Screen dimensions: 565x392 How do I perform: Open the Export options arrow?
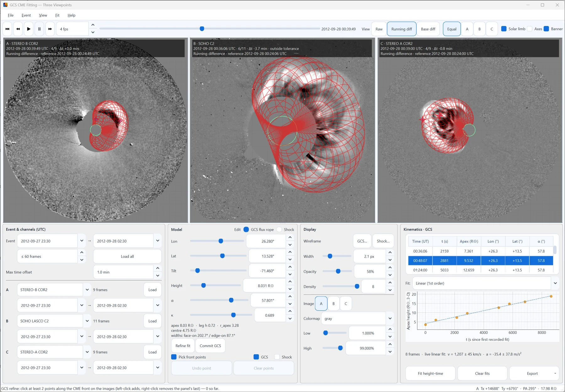[555, 373]
